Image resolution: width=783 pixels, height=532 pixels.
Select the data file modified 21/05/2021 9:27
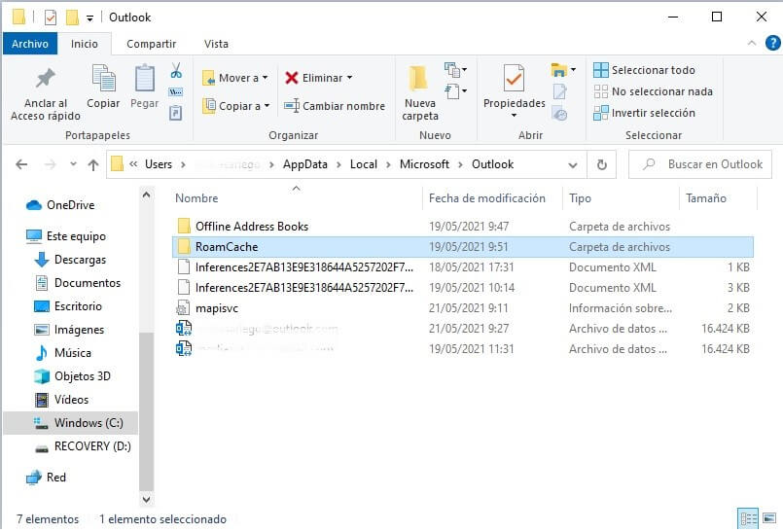(x=462, y=329)
